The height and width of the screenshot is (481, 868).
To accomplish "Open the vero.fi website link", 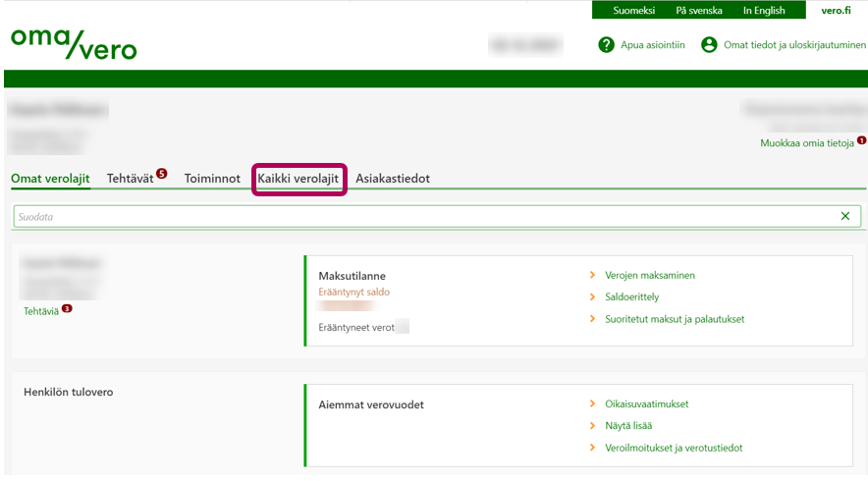I will (x=838, y=11).
